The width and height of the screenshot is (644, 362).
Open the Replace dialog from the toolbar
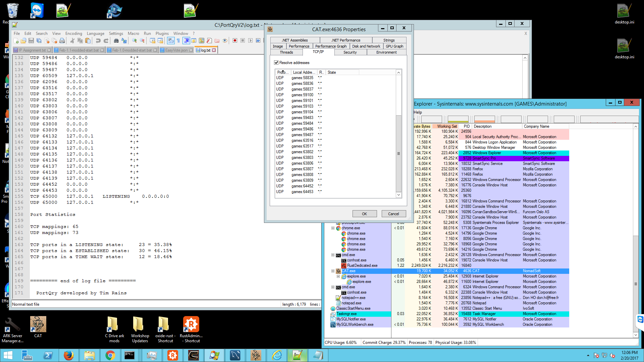click(x=124, y=41)
